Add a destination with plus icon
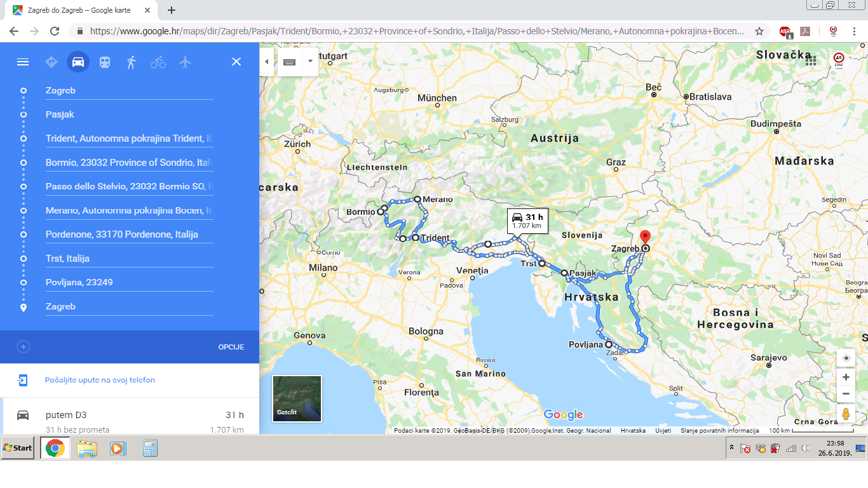 coord(24,347)
